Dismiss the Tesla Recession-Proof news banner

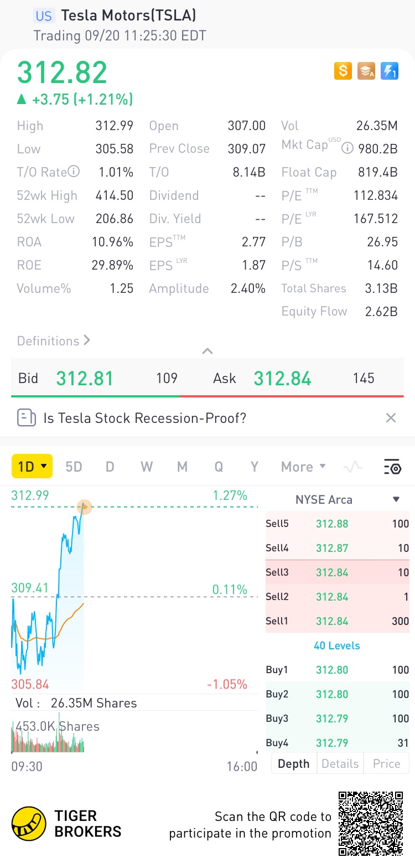point(391,418)
